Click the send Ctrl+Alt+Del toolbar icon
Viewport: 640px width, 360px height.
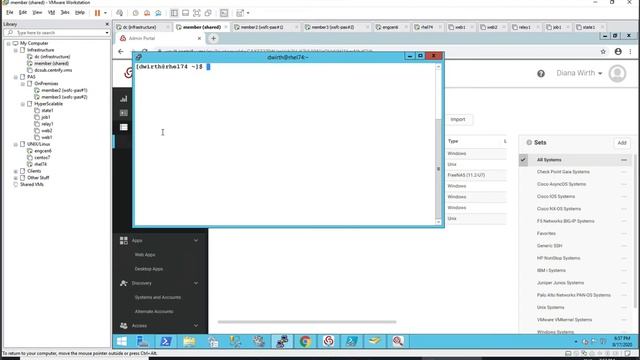[x=120, y=13]
